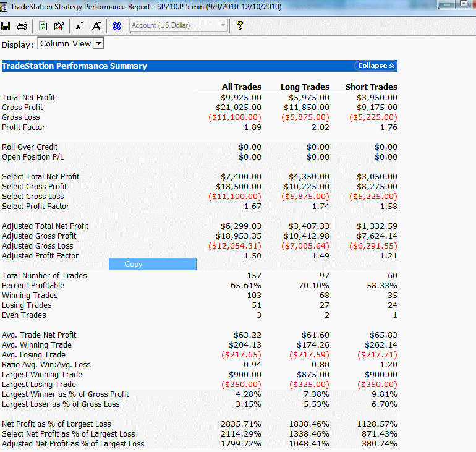476x452 pixels.
Task: Click the Ratio Avg. Win:Avg. Loss label
Action: [46, 365]
